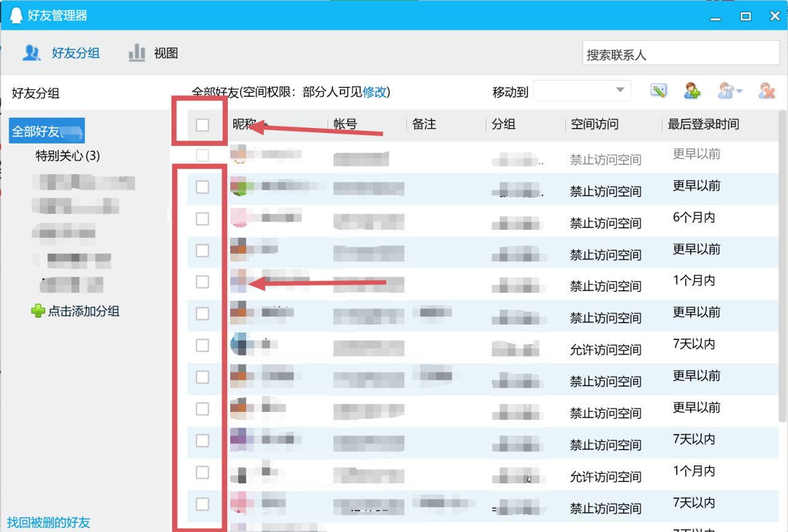Image resolution: width=788 pixels, height=532 pixels.
Task: Open the 移动到 dropdown
Action: pyautogui.click(x=581, y=89)
